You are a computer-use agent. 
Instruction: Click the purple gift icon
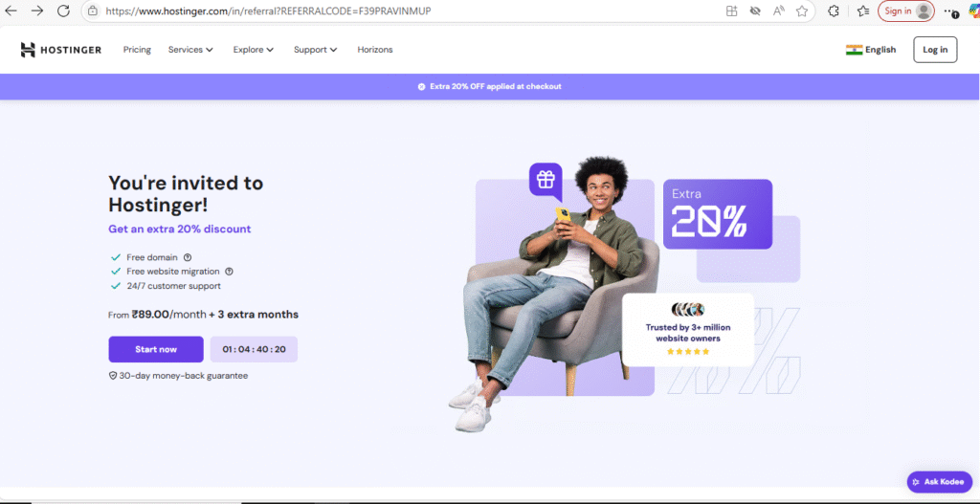(546, 180)
